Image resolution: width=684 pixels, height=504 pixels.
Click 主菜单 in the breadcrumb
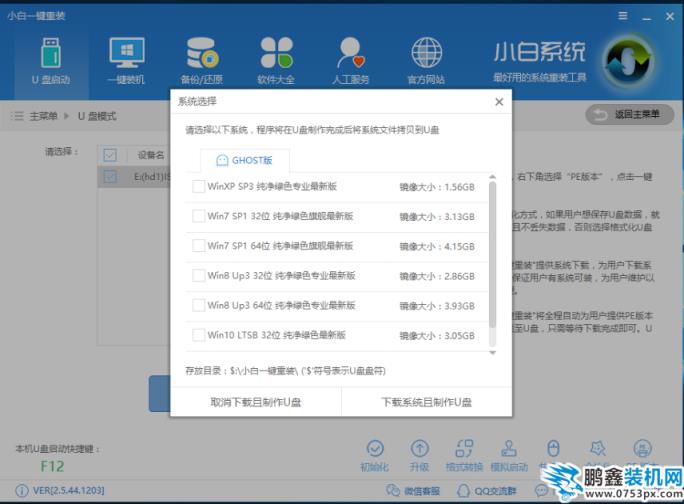click(x=43, y=116)
